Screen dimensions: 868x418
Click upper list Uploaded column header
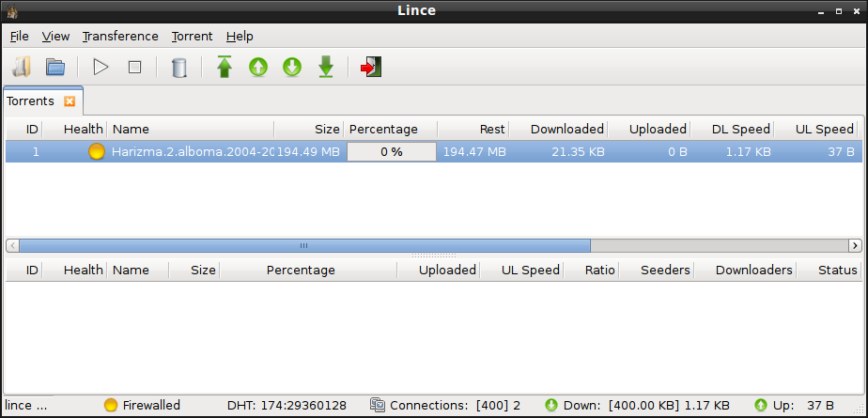[649, 130]
